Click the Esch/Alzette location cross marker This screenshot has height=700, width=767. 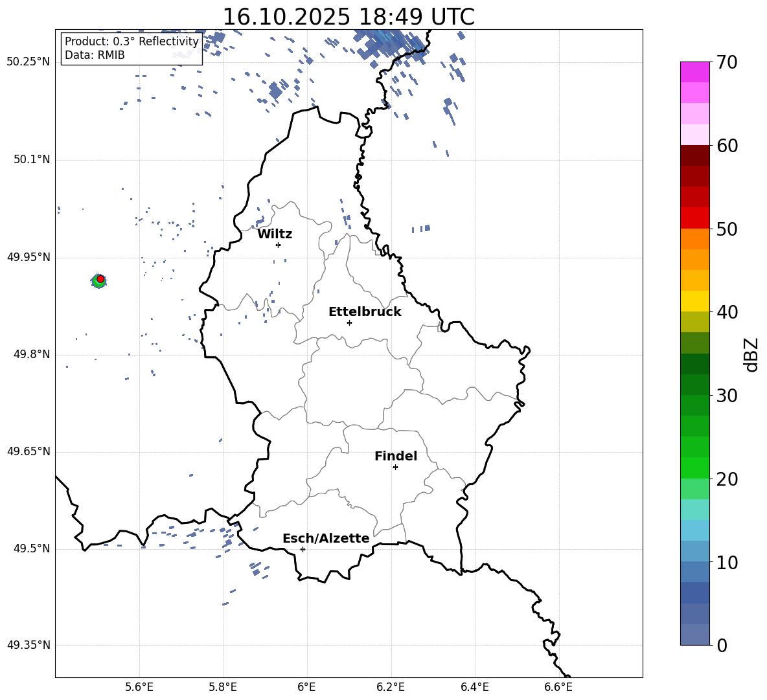tap(303, 549)
